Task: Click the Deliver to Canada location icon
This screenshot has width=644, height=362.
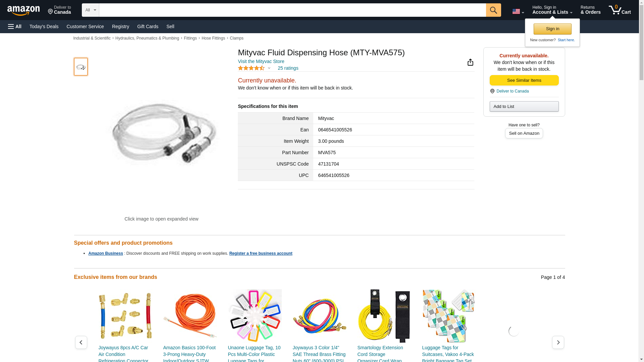Action: [492, 91]
